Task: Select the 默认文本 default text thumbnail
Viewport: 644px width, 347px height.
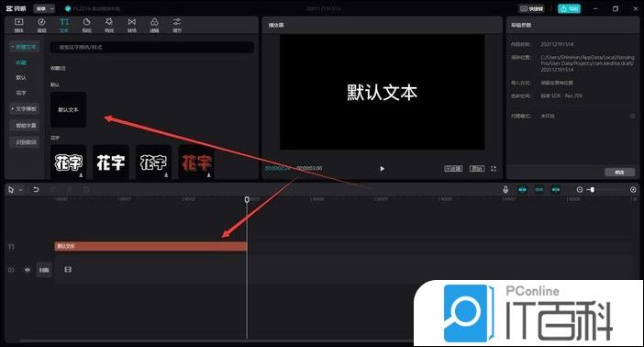Action: coord(68,109)
